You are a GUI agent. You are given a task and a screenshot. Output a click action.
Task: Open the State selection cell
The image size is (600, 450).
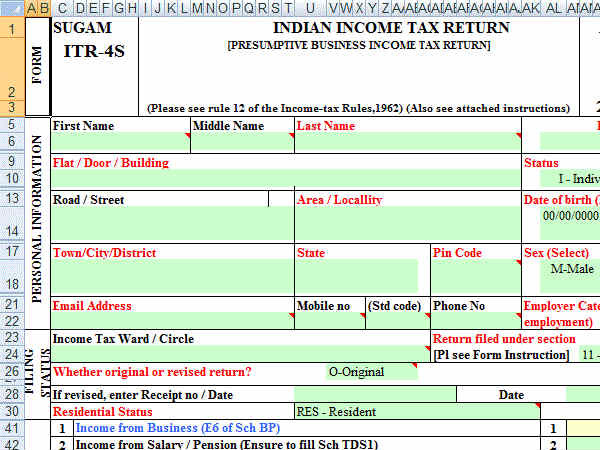click(x=356, y=276)
